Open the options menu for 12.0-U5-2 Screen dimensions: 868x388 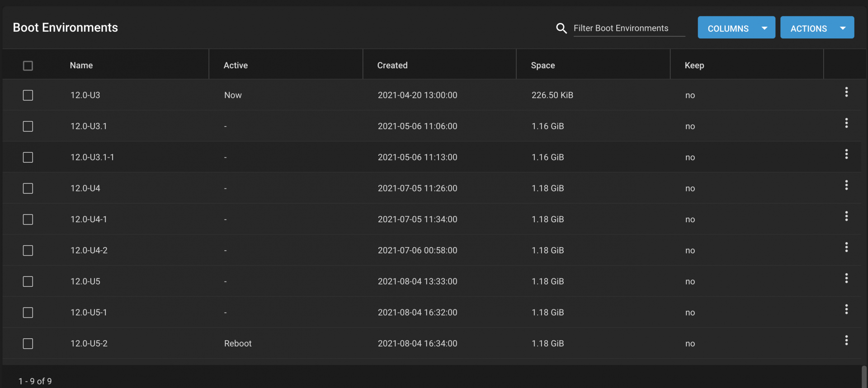click(x=846, y=340)
